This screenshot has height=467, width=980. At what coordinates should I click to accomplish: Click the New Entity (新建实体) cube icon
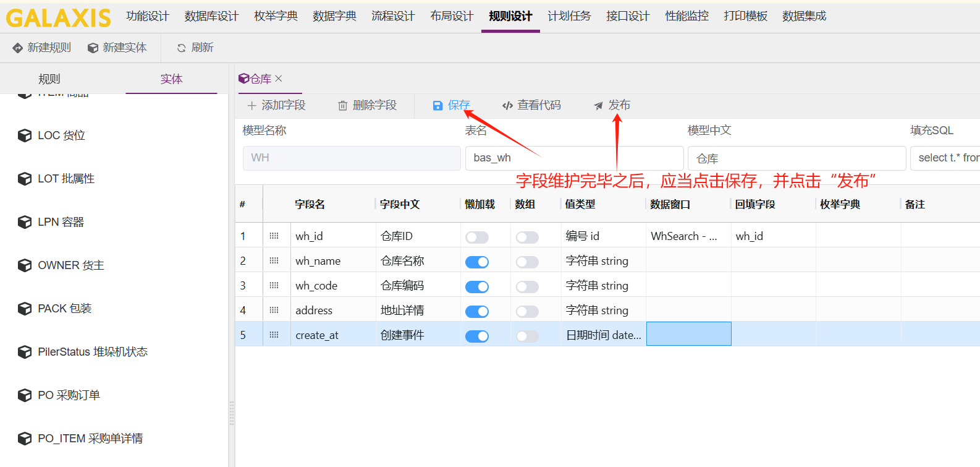pos(93,48)
